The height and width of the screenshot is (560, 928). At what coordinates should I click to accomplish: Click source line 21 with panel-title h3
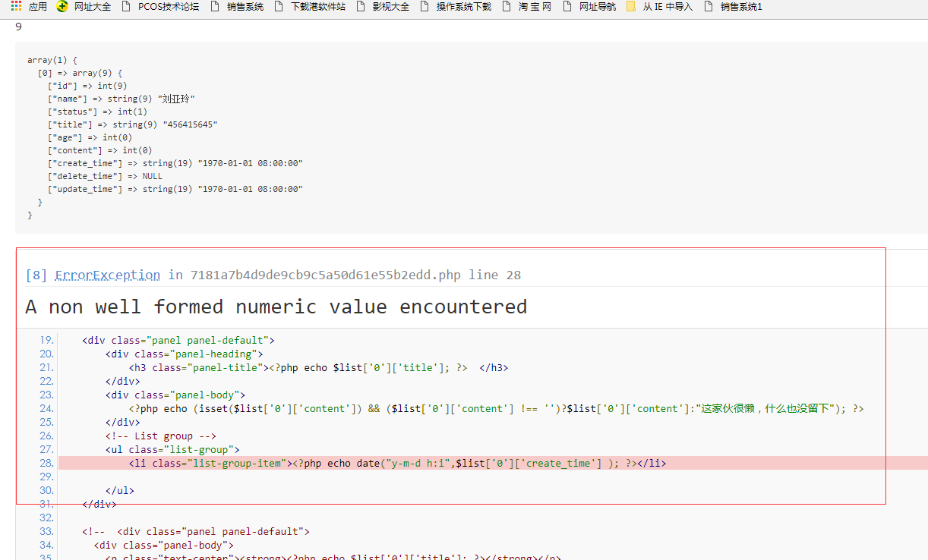[x=318, y=367]
